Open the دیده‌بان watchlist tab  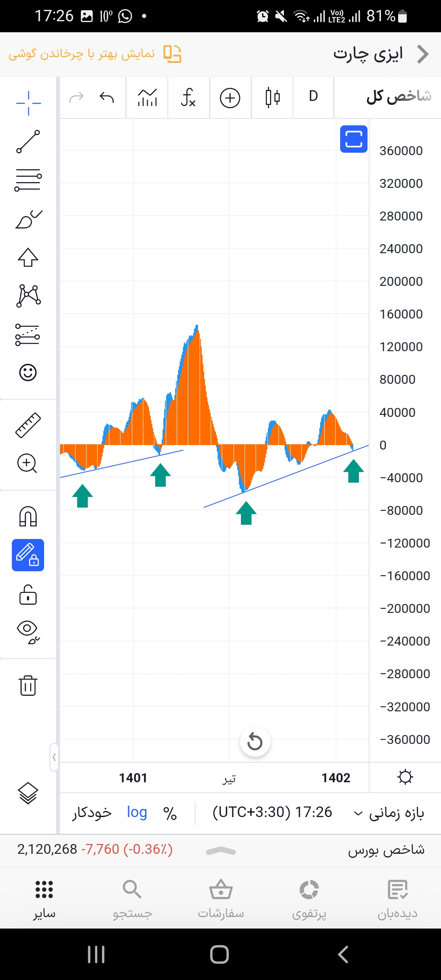tap(397, 900)
